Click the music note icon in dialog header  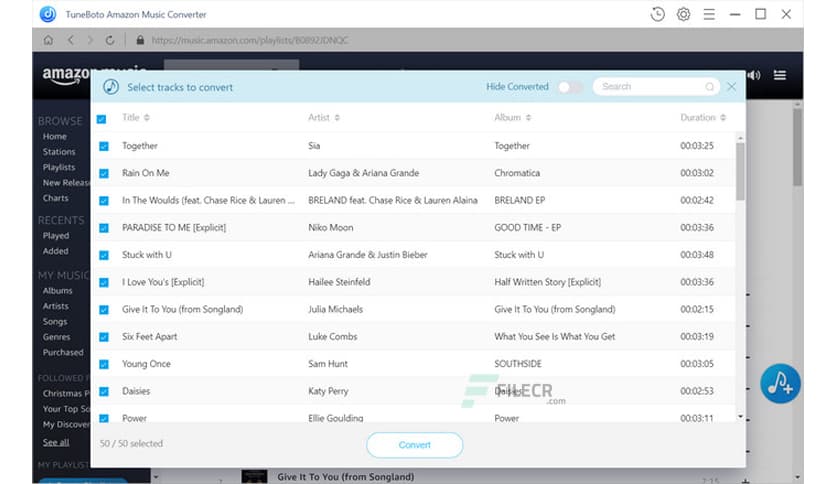[x=111, y=87]
